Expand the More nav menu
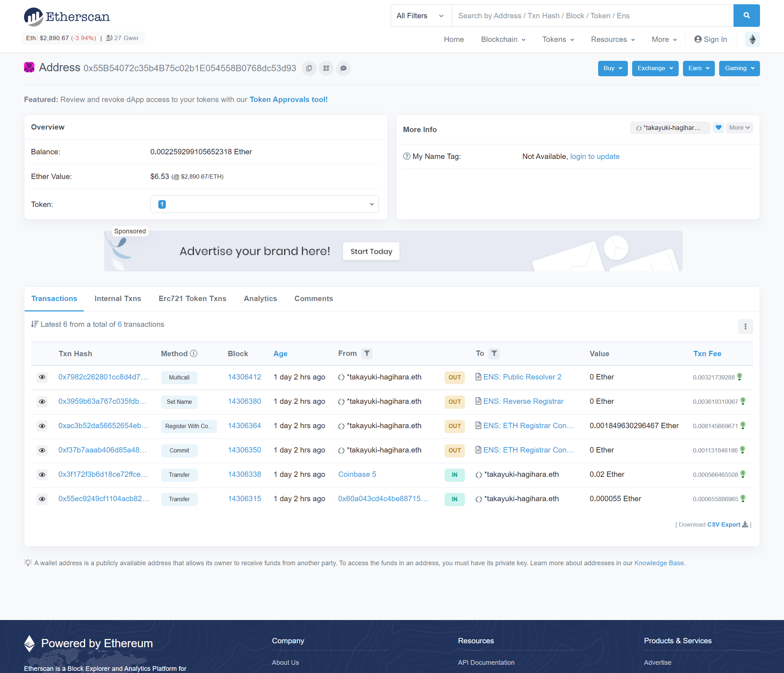Viewport: 784px width, 673px height. click(x=664, y=39)
